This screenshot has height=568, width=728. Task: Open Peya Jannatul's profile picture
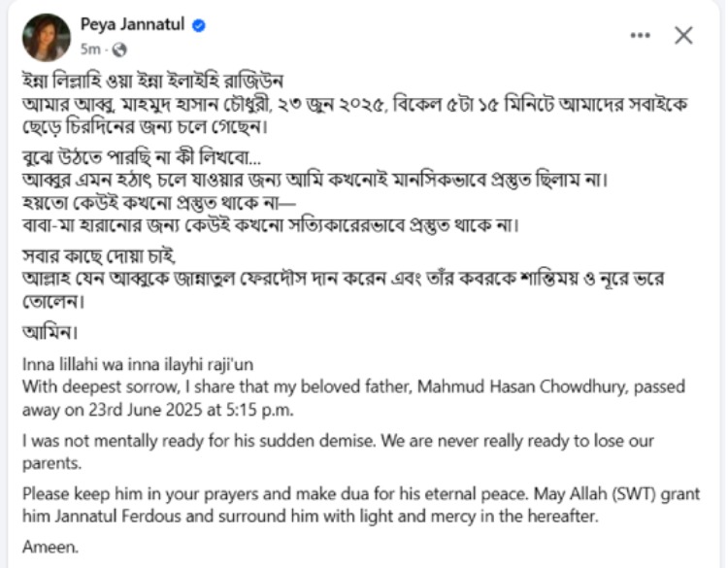click(46, 37)
